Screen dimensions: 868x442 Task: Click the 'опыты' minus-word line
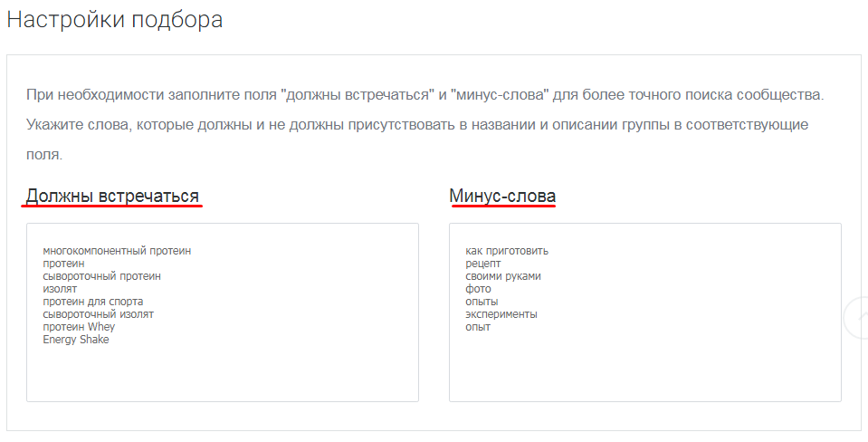tap(482, 302)
